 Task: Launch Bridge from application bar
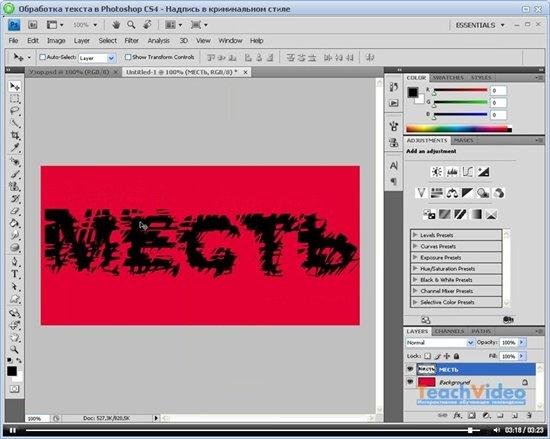[x=33, y=25]
